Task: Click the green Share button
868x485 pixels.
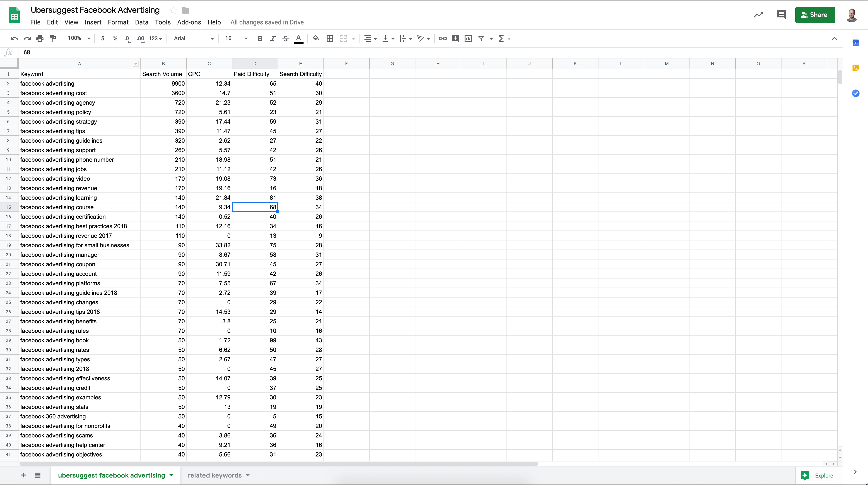Action: pyautogui.click(x=815, y=15)
